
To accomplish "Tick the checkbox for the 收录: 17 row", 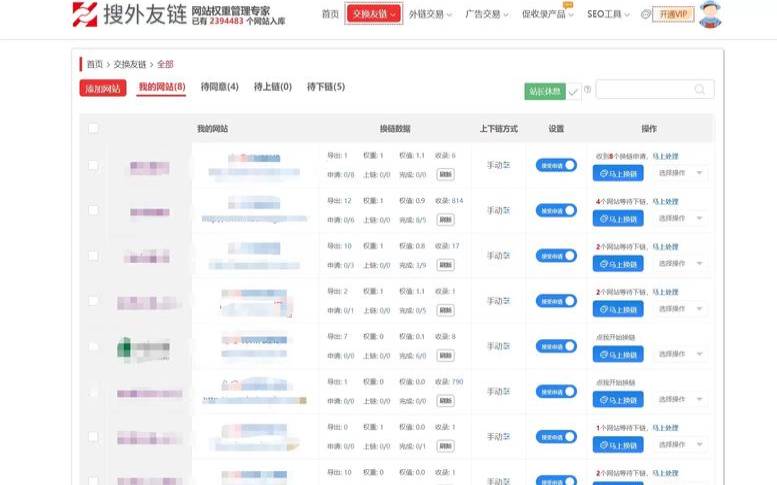I will [93, 256].
